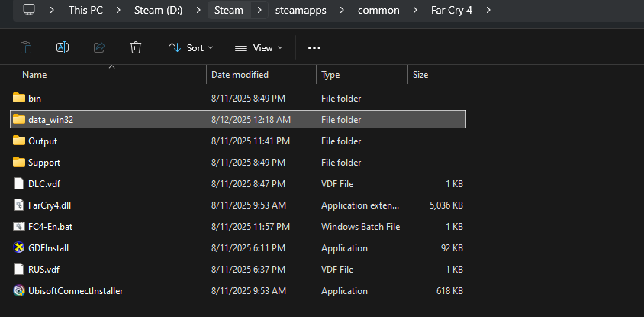Click the 8/11/2025 11:57 PM date cell
644x317 pixels.
tap(250, 227)
